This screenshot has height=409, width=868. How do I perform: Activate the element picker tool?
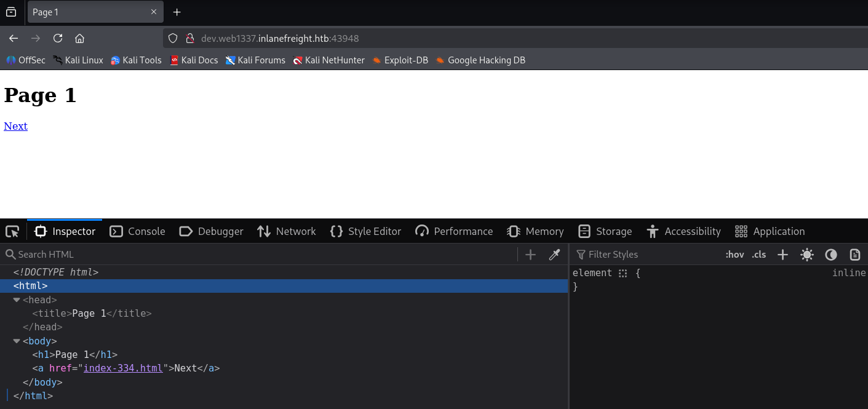click(12, 231)
